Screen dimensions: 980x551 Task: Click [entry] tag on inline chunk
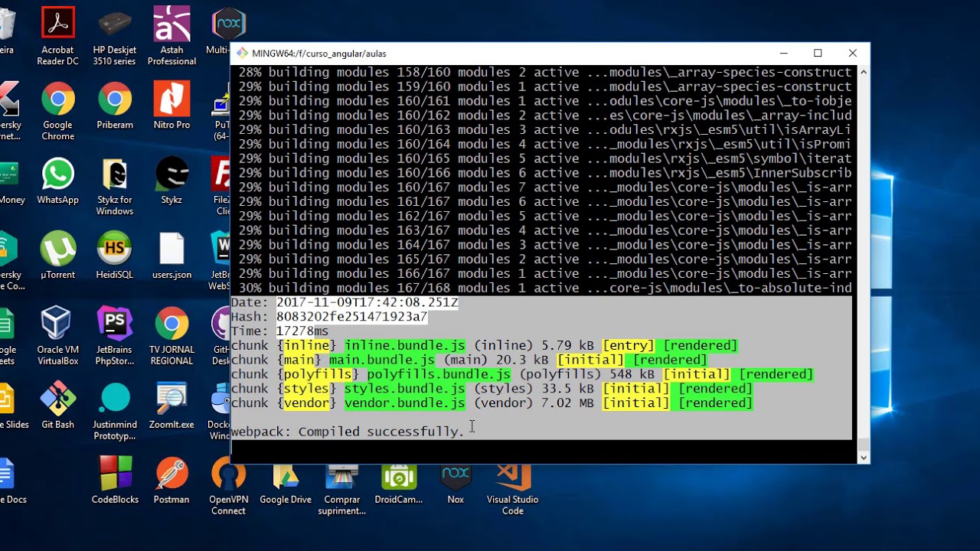(x=629, y=346)
